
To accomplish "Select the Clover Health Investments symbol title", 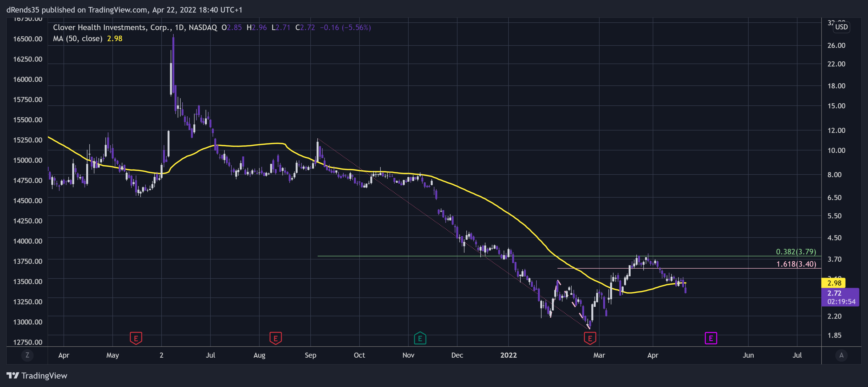I will 135,27.
